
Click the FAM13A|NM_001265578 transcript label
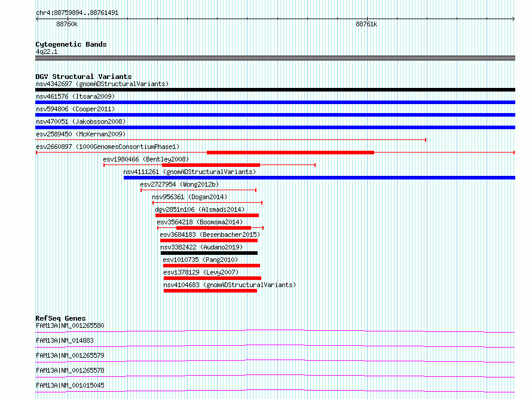click(70, 370)
